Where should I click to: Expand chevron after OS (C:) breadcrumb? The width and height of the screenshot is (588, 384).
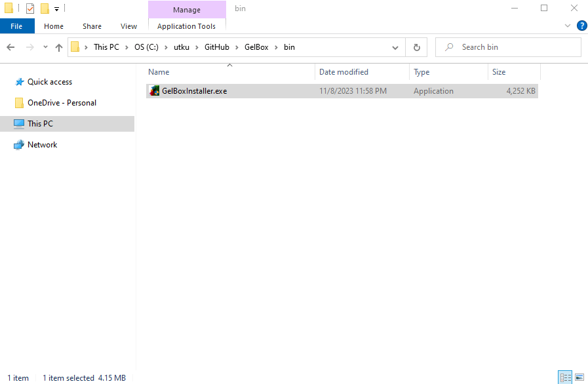(166, 47)
